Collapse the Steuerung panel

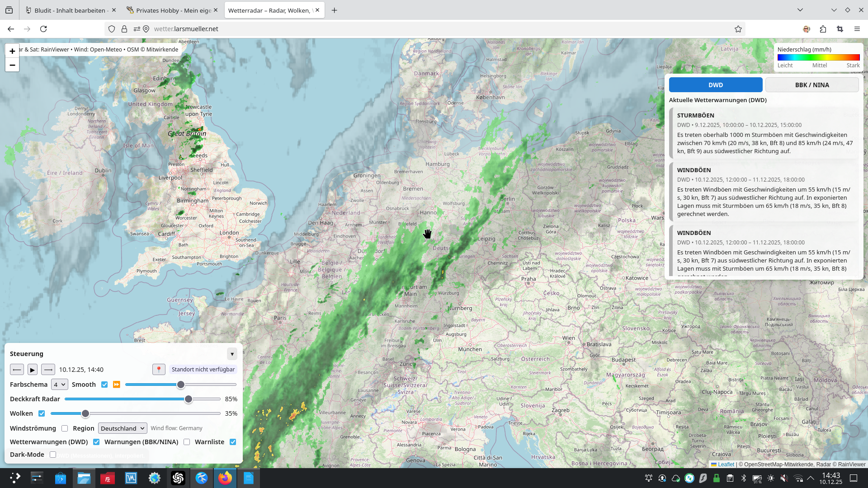click(232, 354)
